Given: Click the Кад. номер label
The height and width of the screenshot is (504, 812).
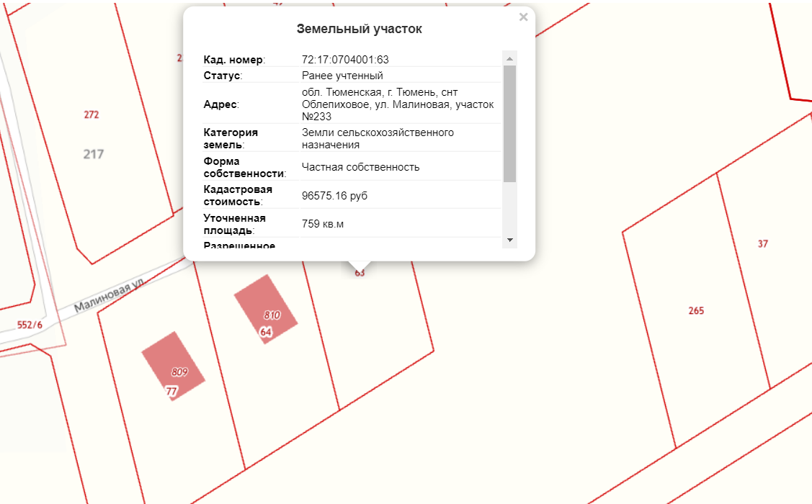Looking at the screenshot, I should click(x=234, y=60).
